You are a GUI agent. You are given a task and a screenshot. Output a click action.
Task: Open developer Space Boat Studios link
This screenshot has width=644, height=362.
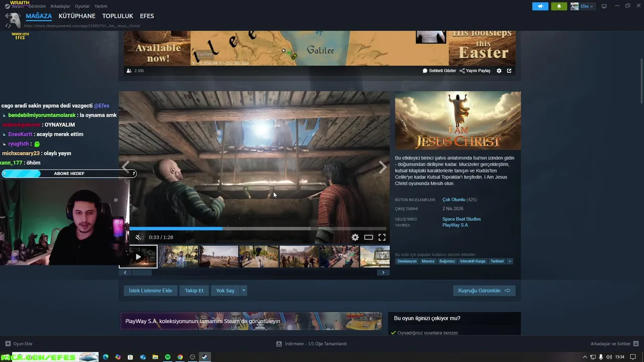461,219
